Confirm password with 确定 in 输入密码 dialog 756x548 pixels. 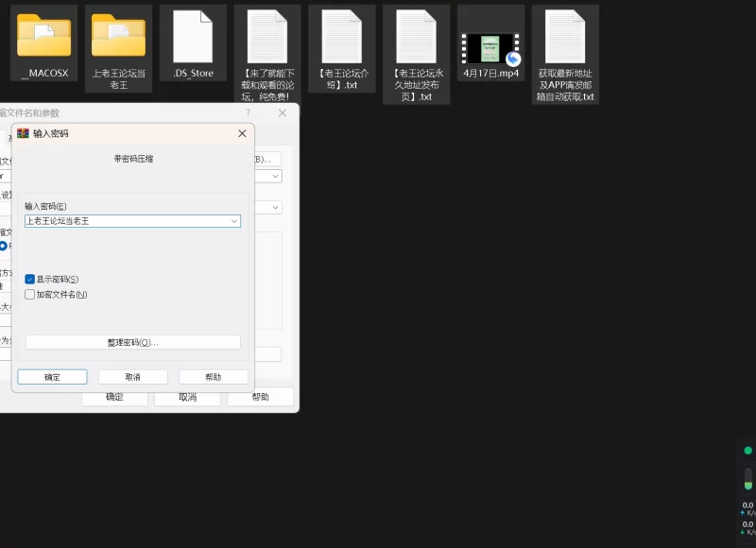coord(52,377)
